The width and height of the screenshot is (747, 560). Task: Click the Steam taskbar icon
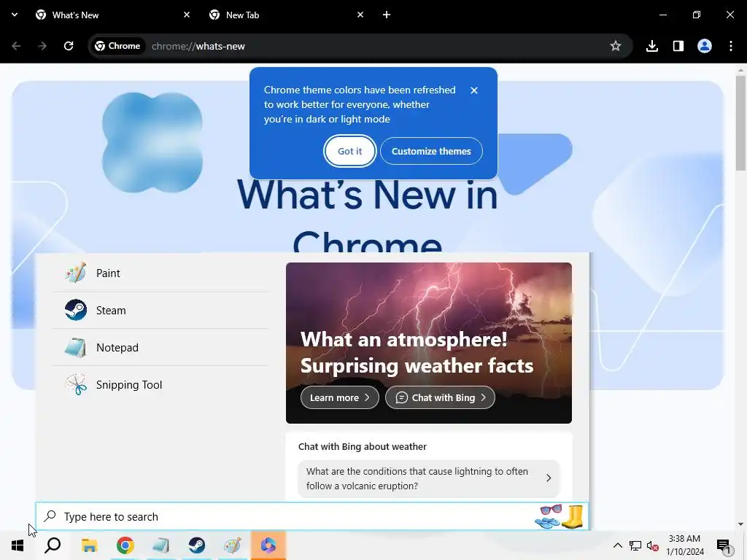196,545
